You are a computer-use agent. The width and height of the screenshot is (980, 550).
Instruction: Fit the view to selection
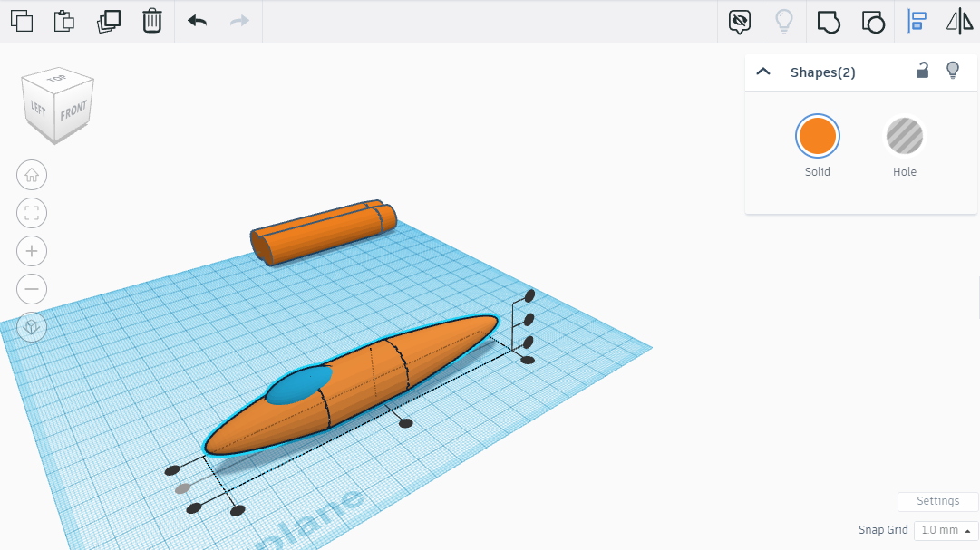[32, 213]
